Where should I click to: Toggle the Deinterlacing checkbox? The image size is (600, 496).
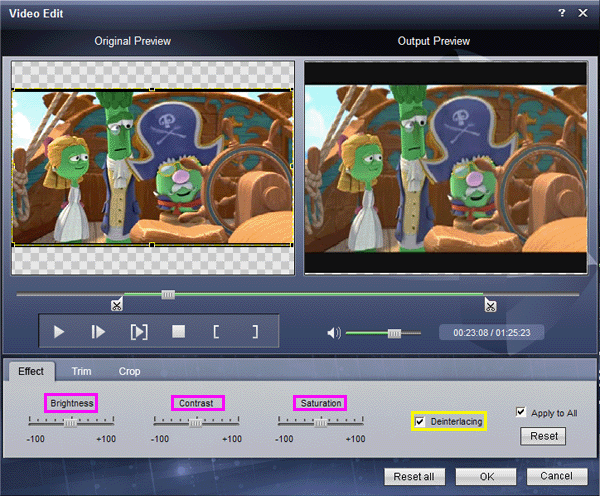[420, 421]
